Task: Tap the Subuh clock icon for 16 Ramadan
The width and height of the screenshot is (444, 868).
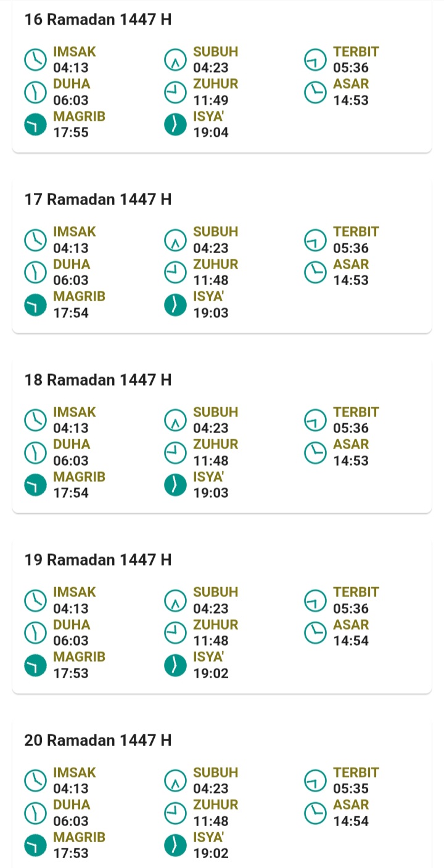Action: click(x=175, y=60)
